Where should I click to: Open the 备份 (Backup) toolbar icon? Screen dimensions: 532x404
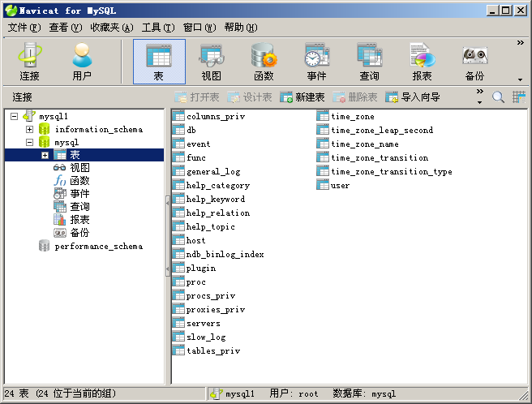tap(474, 62)
